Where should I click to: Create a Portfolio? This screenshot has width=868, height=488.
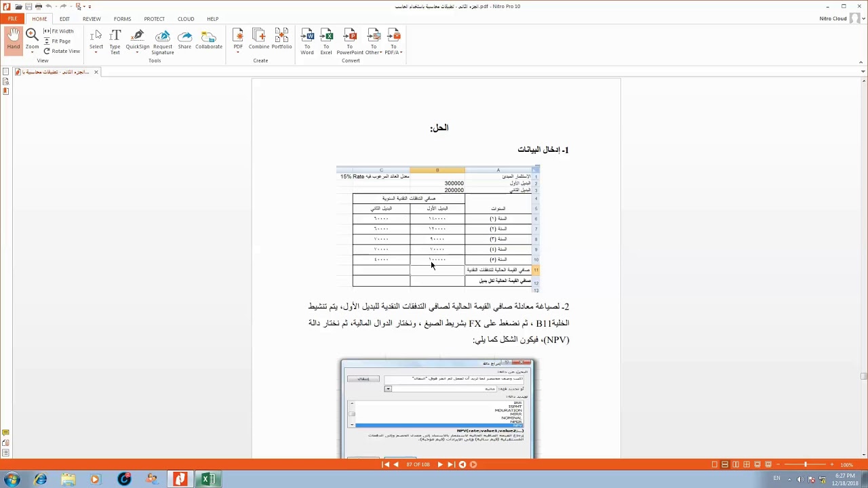(x=281, y=39)
